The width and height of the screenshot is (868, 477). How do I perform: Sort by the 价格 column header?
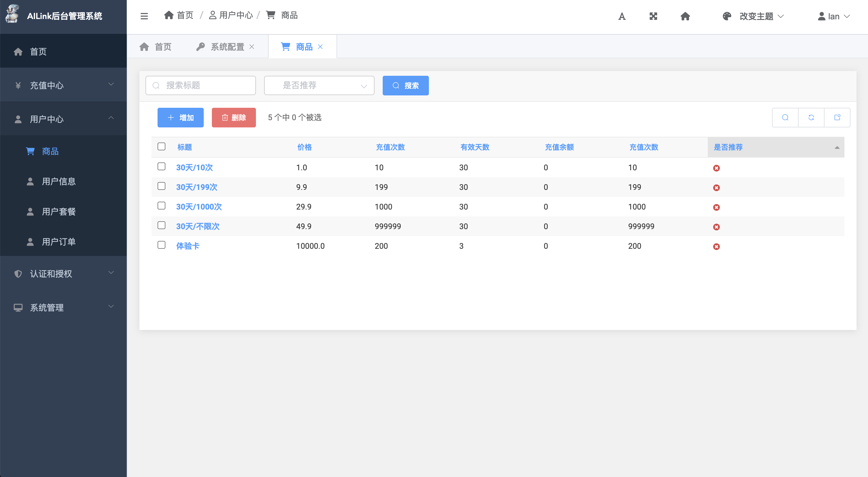pos(305,147)
